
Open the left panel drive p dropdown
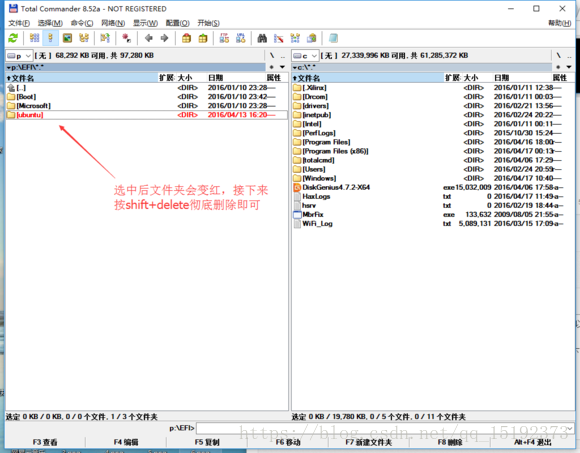pos(19,56)
